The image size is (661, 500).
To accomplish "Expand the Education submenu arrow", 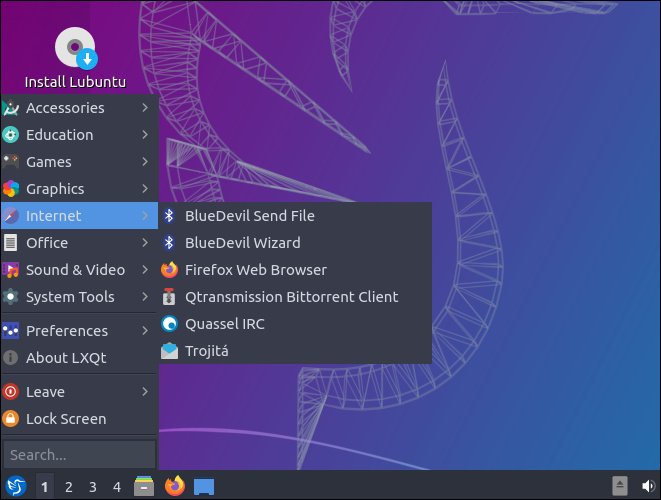I will (145, 135).
